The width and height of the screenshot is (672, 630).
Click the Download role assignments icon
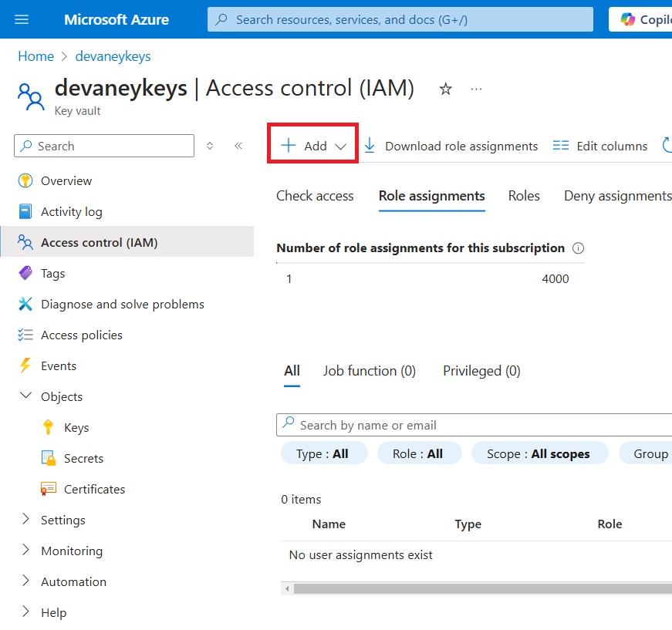tap(370, 146)
